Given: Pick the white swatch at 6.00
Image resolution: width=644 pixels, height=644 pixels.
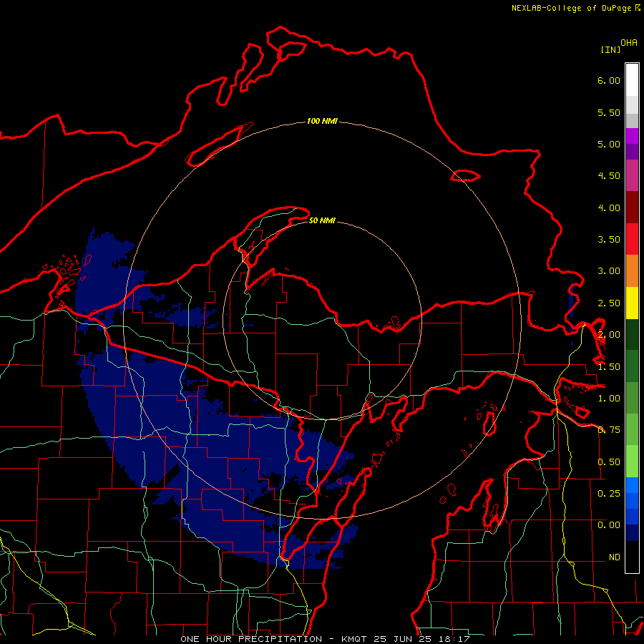Looking at the screenshot, I should pos(632,80).
